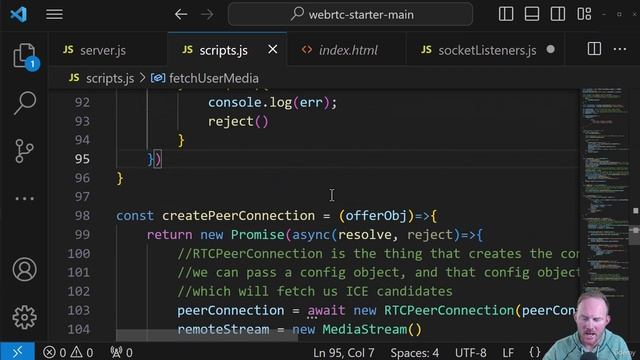
Task: Click createPeerConnection on line 98
Action: [238, 216]
